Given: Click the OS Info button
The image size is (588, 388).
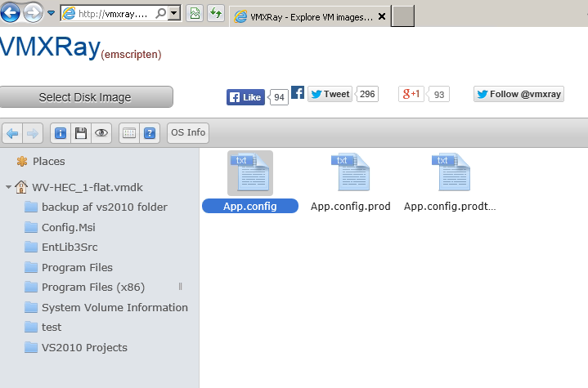Looking at the screenshot, I should [188, 133].
